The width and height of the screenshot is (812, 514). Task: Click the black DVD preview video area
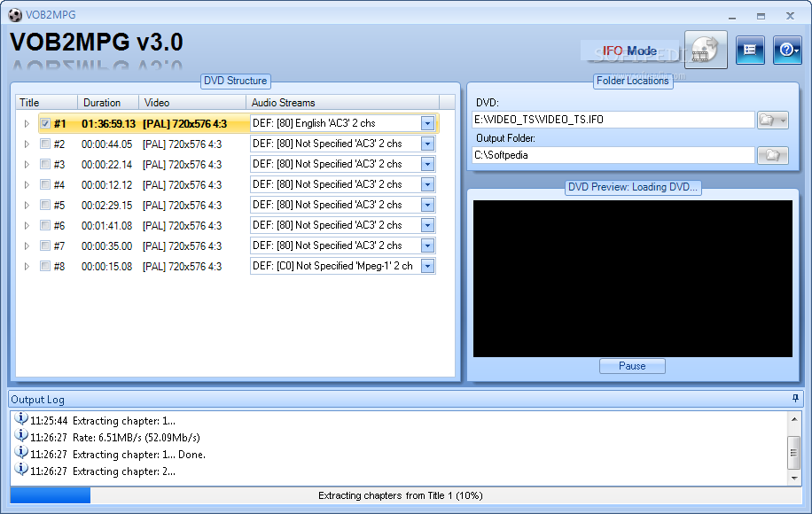coord(632,278)
